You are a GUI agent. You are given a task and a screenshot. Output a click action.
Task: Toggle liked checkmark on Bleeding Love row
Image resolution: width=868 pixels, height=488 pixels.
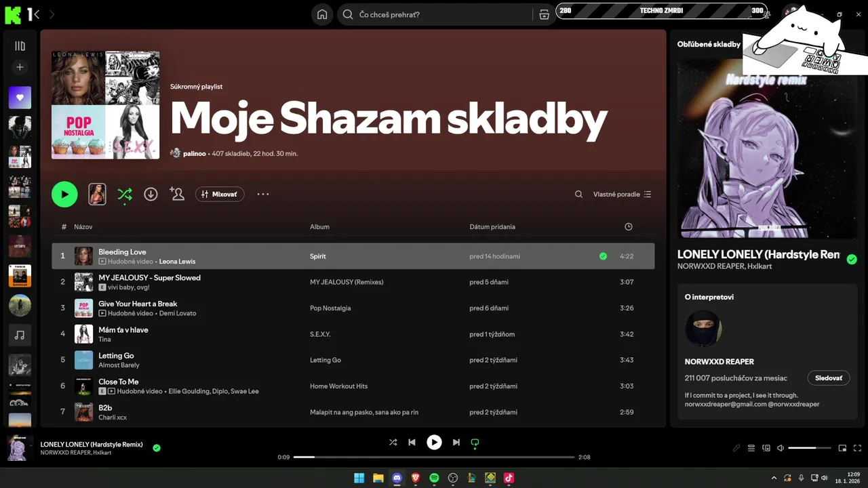click(603, 256)
